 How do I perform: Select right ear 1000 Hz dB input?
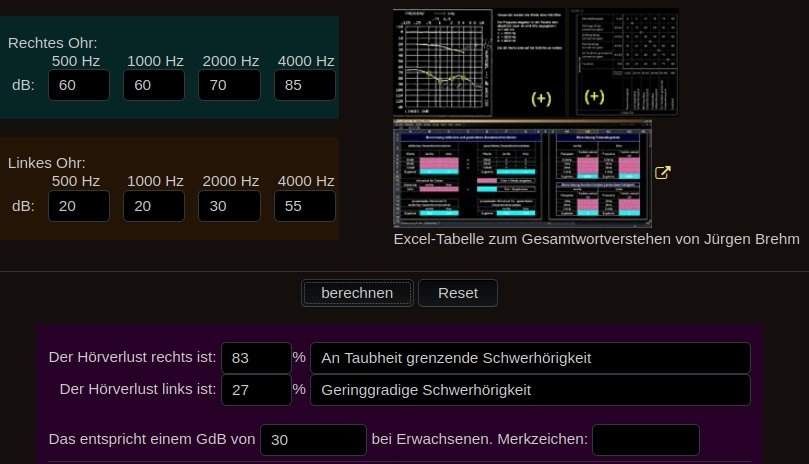[x=154, y=85]
